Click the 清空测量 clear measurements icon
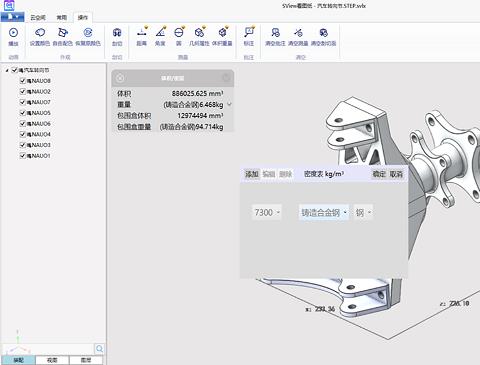 [x=298, y=33]
